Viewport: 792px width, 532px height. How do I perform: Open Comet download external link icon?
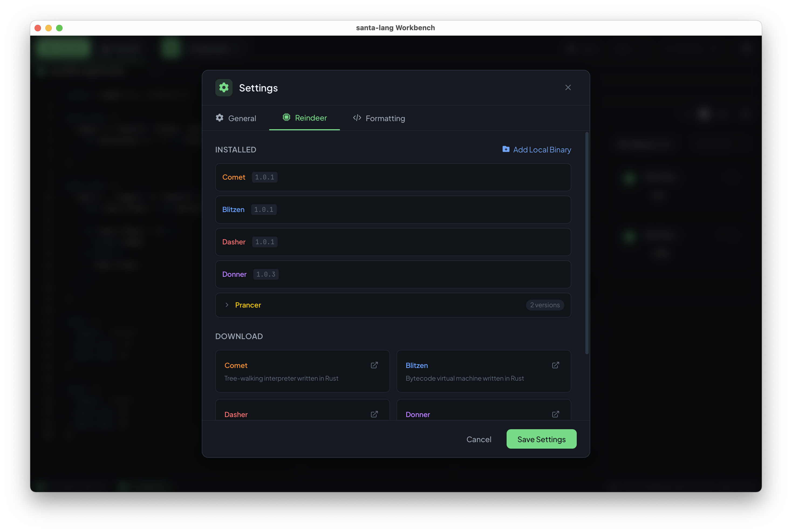click(x=374, y=365)
